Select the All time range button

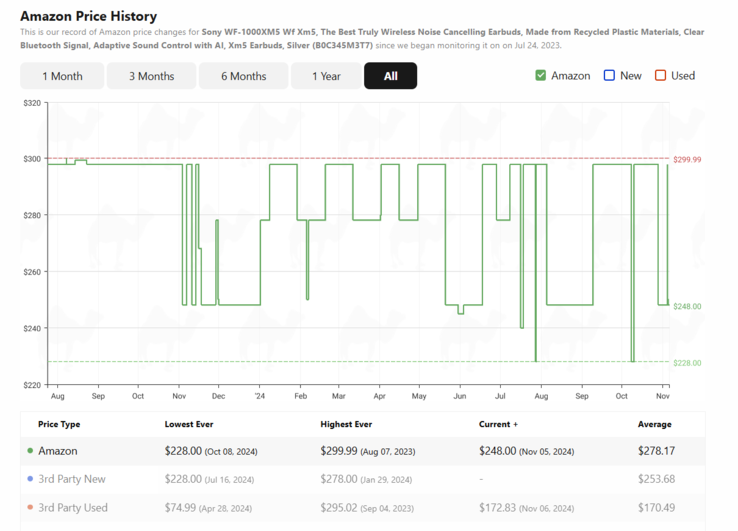coord(390,76)
